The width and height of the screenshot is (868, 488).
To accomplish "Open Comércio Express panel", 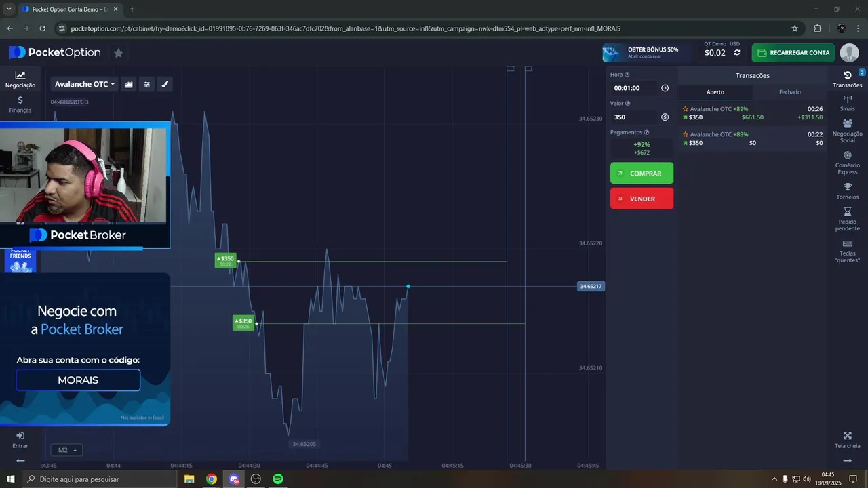I will [848, 163].
